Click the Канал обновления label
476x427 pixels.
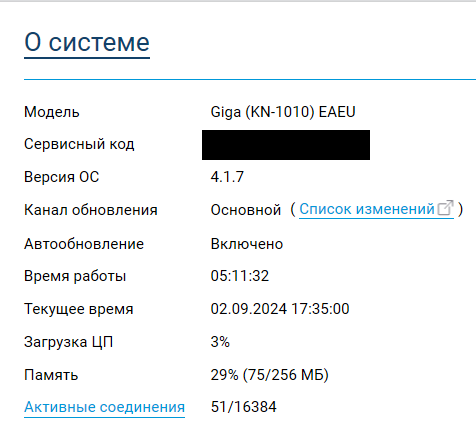(x=91, y=210)
